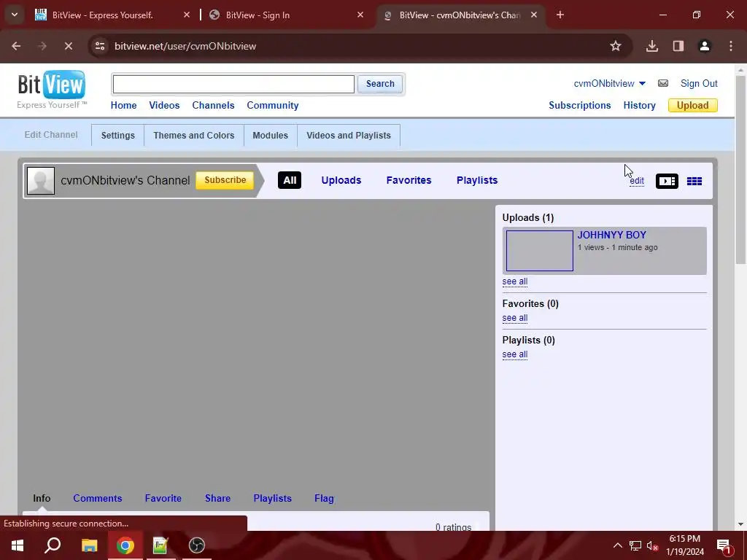Open Windows search from the taskbar
This screenshot has height=560, width=747.
pyautogui.click(x=53, y=545)
